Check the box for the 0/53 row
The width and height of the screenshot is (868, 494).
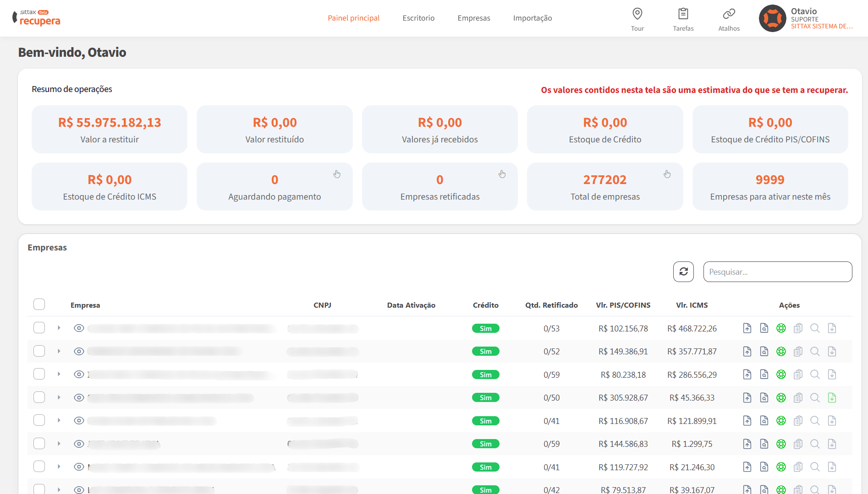pyautogui.click(x=39, y=328)
